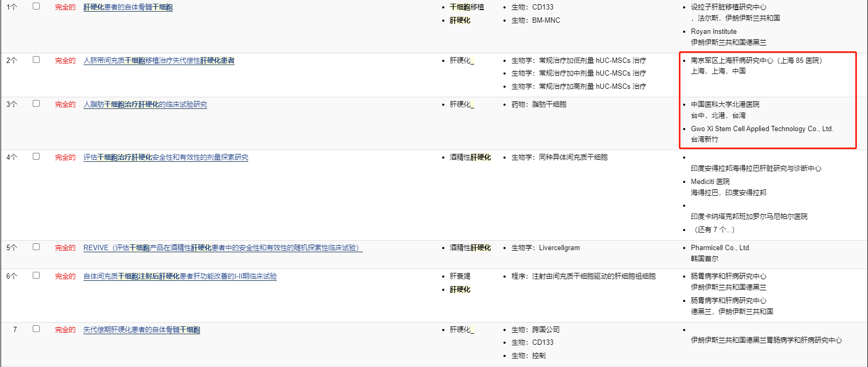Image resolution: width=868 pixels, height=367 pixels.
Task: Open the 评估干细胞治疗肝硬化 dose study link
Action: (x=165, y=158)
